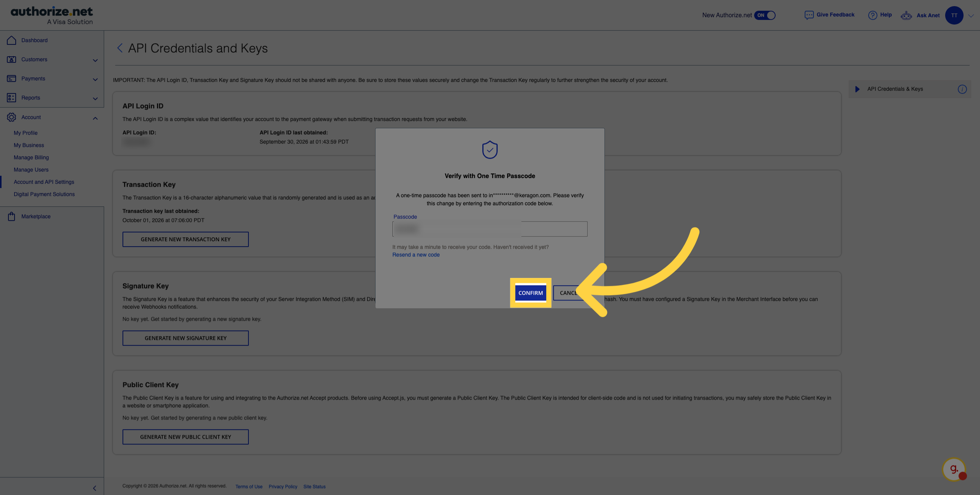Toggle the New Authorize.net switch
This screenshot has height=495, width=980.
click(x=765, y=15)
